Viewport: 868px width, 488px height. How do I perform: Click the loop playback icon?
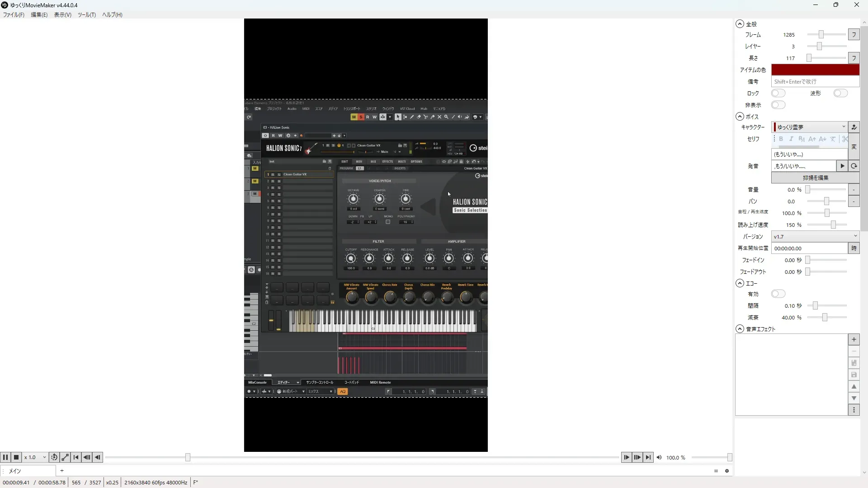[x=54, y=457]
